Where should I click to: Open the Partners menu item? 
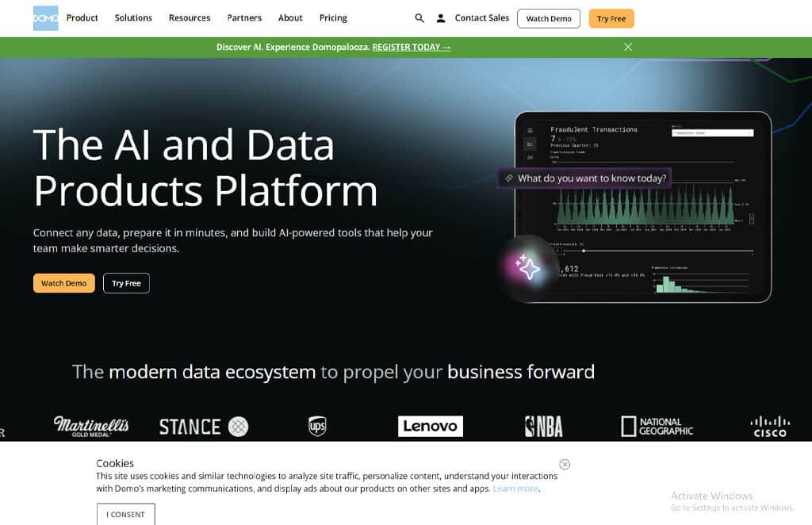click(244, 18)
